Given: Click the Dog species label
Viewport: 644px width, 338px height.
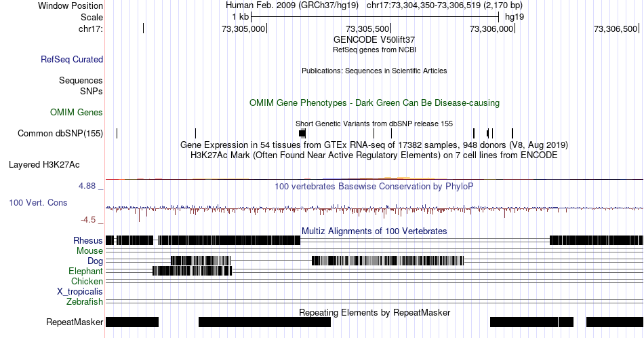Looking at the screenshot, I should [x=96, y=261].
